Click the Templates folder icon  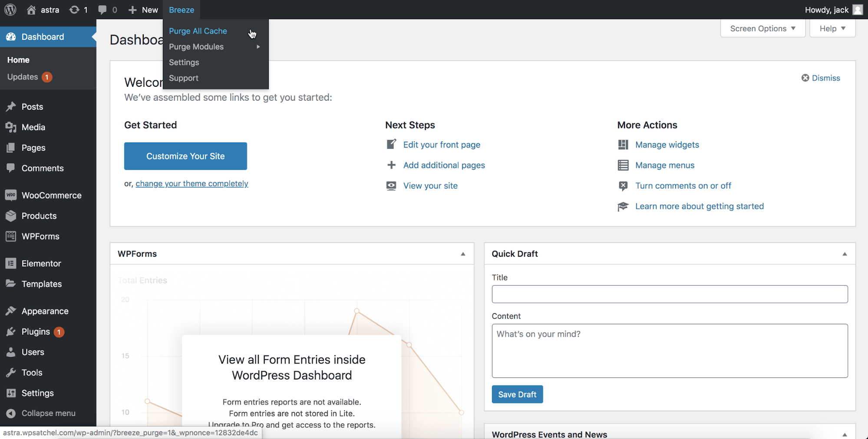[x=11, y=284]
